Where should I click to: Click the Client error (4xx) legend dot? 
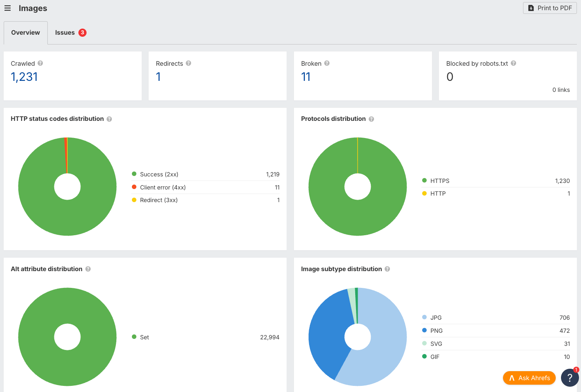click(134, 187)
